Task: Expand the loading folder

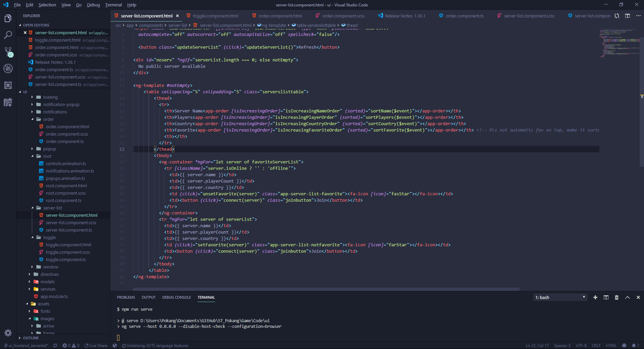Action: pyautogui.click(x=50, y=97)
